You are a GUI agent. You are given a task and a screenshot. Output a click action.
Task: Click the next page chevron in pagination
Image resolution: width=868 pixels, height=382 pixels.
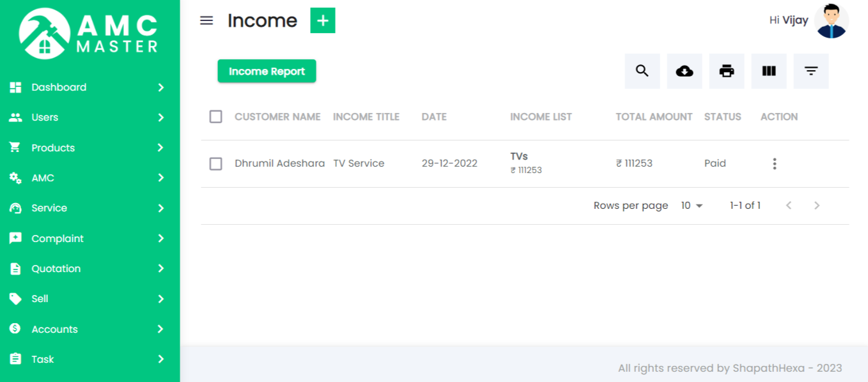click(x=817, y=205)
